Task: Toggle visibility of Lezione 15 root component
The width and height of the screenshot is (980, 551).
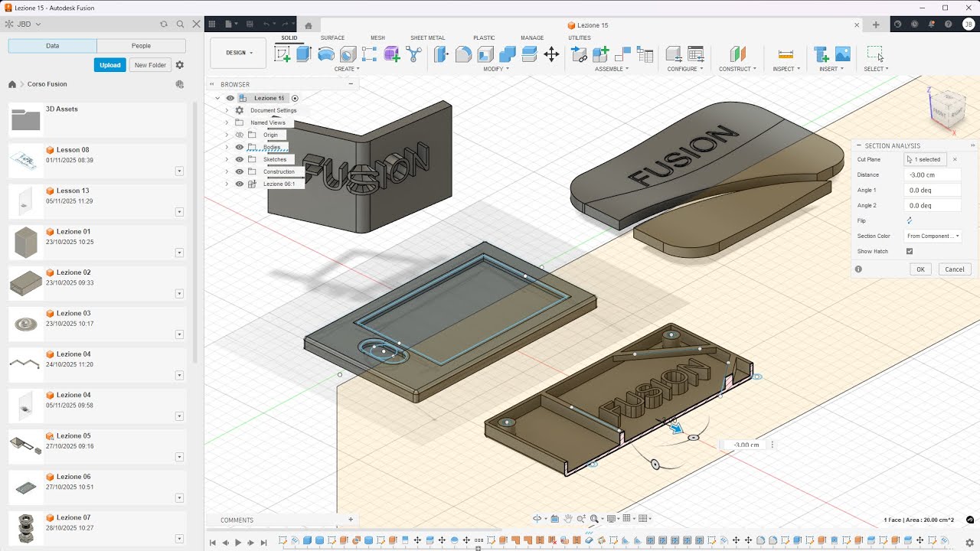Action: [230, 98]
